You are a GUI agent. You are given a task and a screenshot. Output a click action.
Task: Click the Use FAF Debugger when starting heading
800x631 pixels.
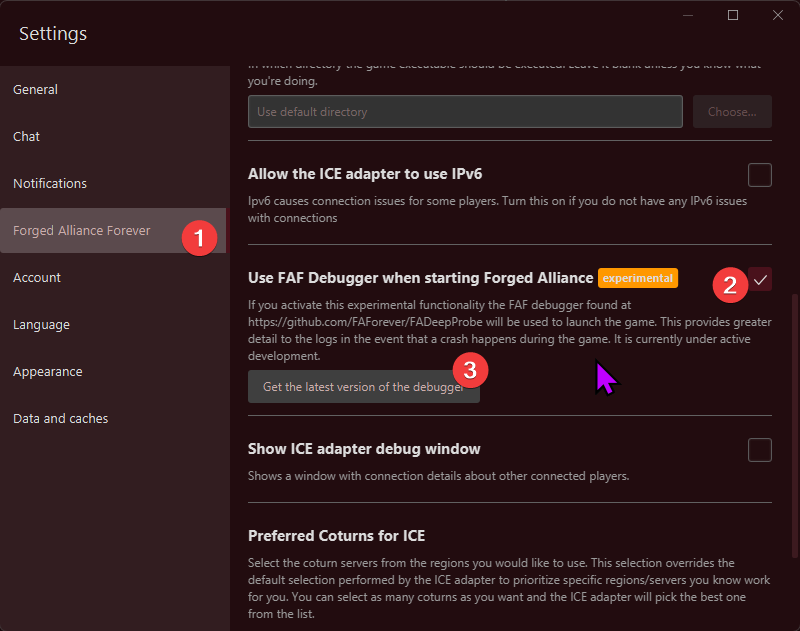coord(420,278)
